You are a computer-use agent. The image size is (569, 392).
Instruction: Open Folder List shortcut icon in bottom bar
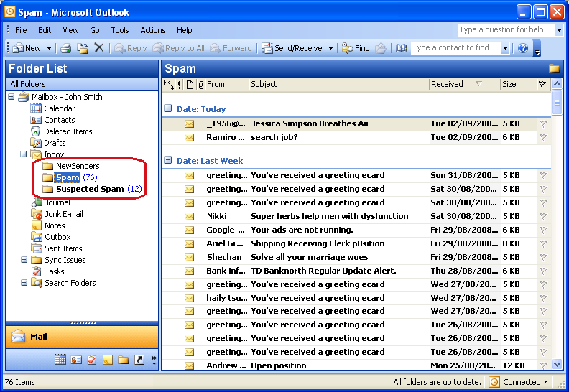click(x=124, y=360)
